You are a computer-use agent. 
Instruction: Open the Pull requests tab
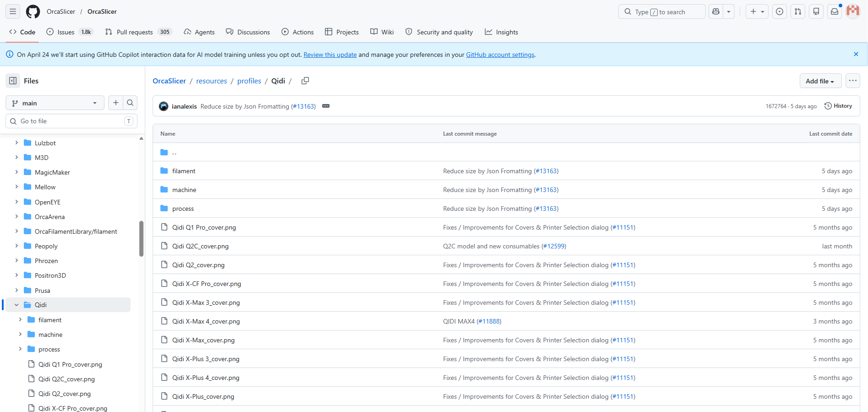[138, 32]
